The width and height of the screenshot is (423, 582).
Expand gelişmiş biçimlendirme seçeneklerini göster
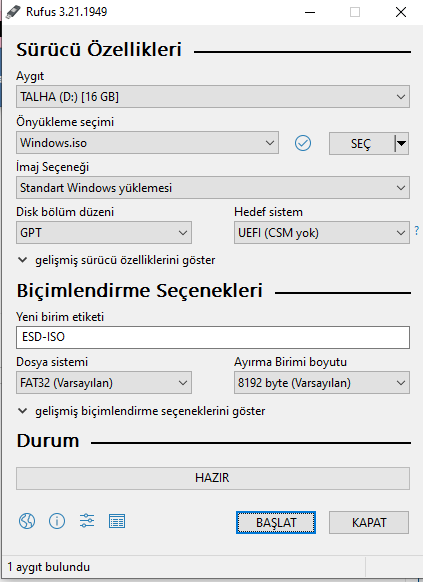[x=141, y=411]
